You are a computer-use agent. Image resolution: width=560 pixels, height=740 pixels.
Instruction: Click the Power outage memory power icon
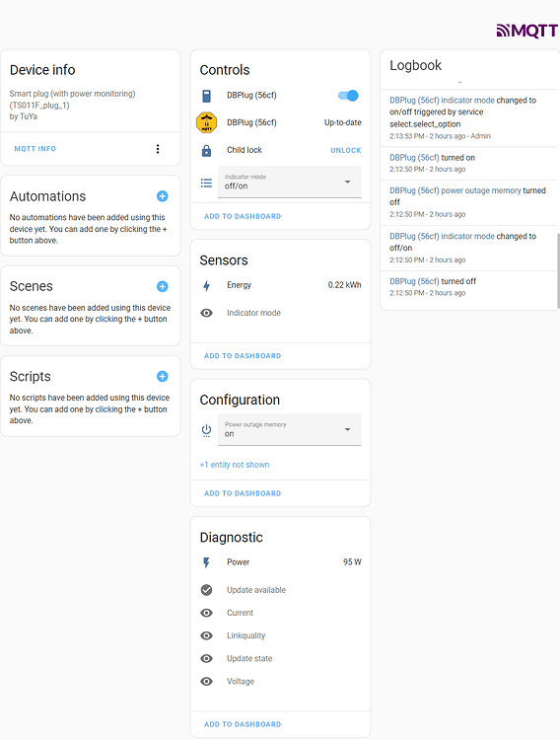click(x=207, y=430)
